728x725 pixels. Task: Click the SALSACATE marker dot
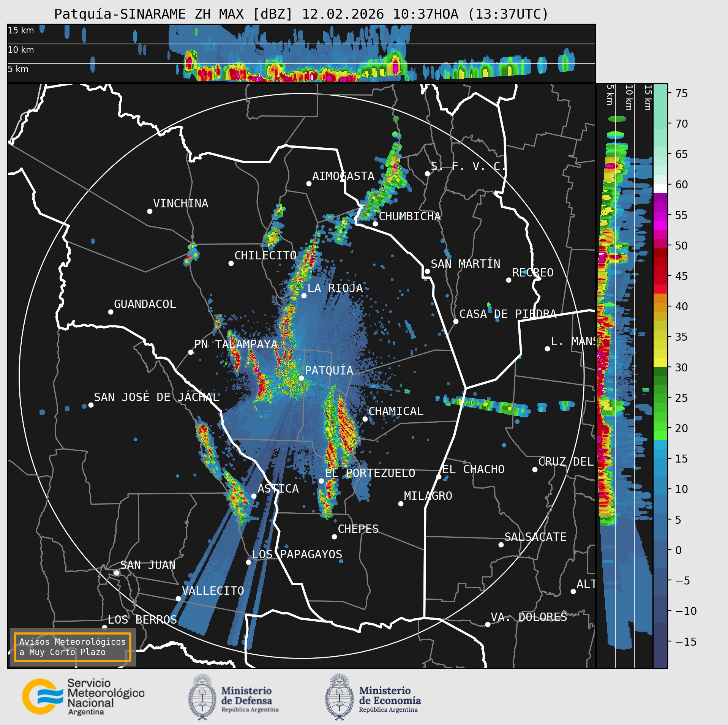click(x=501, y=545)
